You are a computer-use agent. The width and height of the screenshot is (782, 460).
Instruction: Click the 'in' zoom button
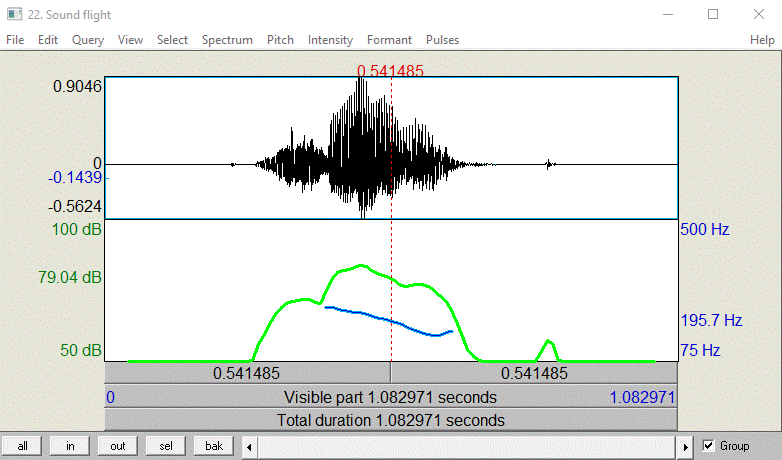[x=70, y=446]
